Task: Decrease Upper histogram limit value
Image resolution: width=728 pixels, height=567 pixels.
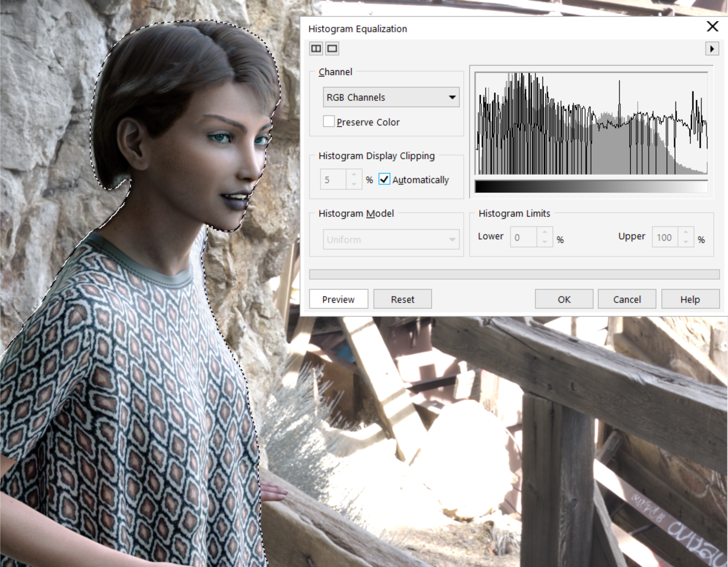Action: point(686,242)
